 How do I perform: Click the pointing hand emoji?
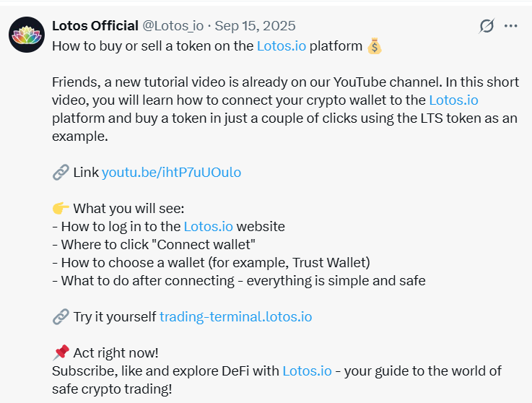(61, 208)
